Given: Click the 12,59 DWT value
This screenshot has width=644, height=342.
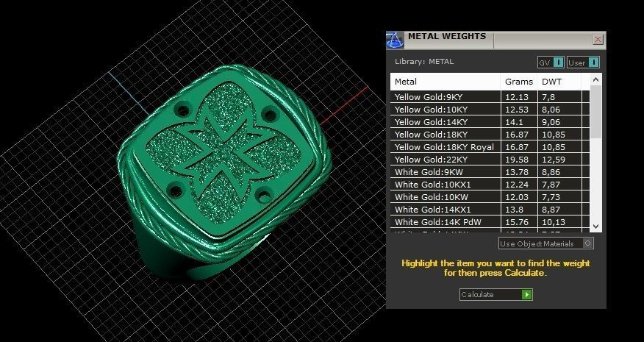Looking at the screenshot, I should click(554, 160).
